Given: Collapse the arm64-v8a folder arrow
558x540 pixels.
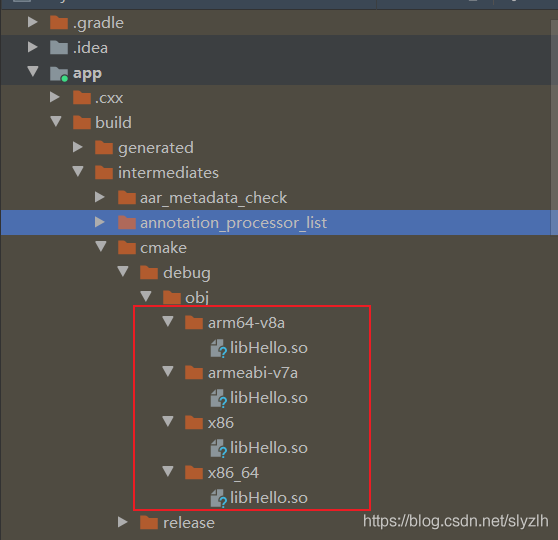Looking at the screenshot, I should 168,321.
